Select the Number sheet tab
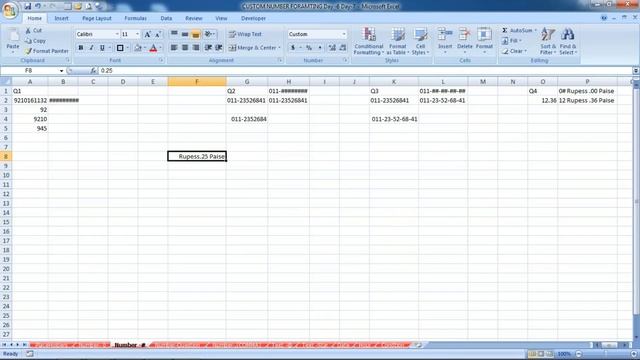 (x=130, y=345)
